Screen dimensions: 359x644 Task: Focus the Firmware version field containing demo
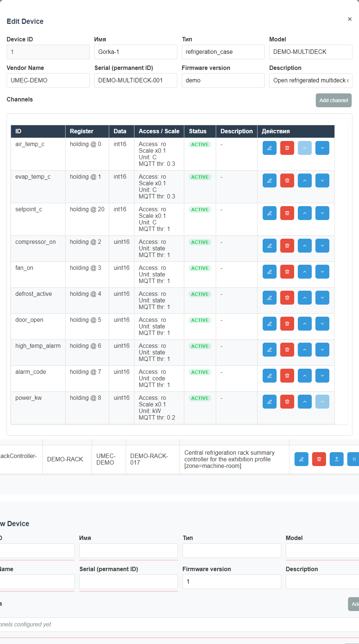[223, 81]
